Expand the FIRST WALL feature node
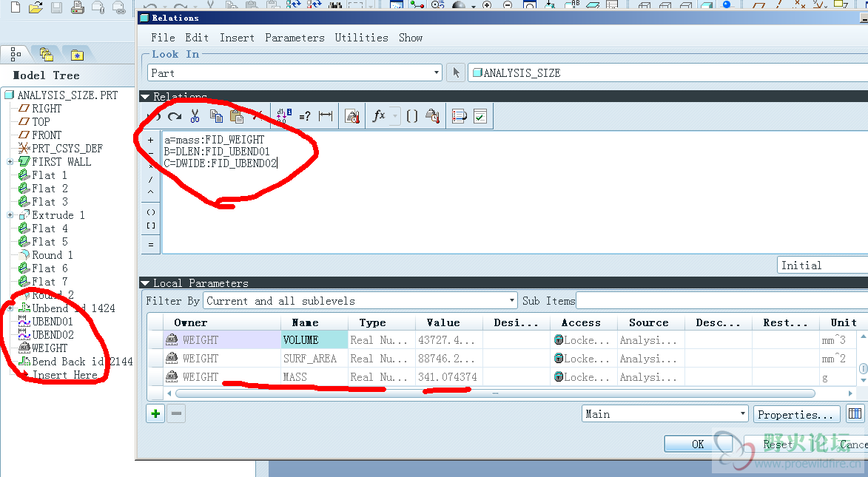This screenshot has height=477, width=868. (10, 162)
